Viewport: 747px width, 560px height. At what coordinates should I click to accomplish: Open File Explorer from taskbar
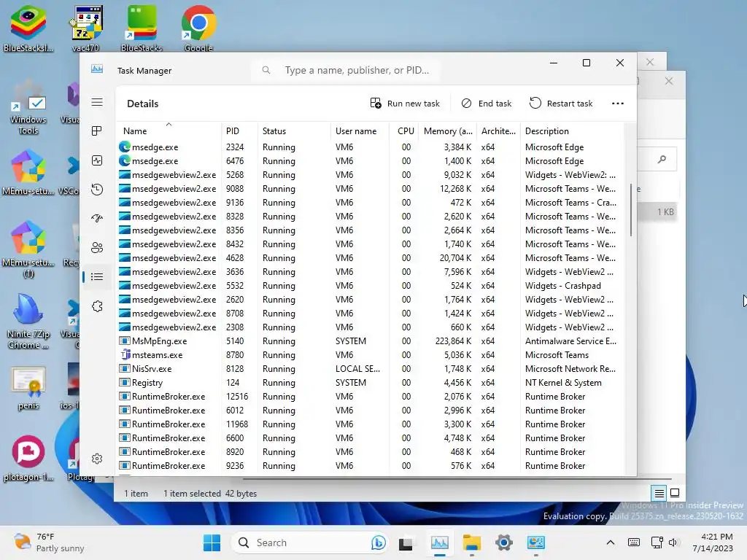coord(472,542)
